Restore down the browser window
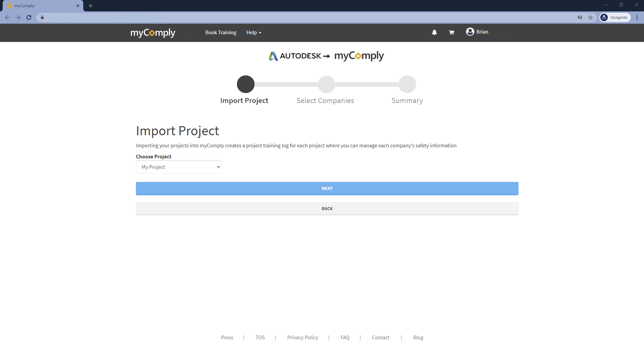The height and width of the screenshot is (349, 644). (x=621, y=5)
